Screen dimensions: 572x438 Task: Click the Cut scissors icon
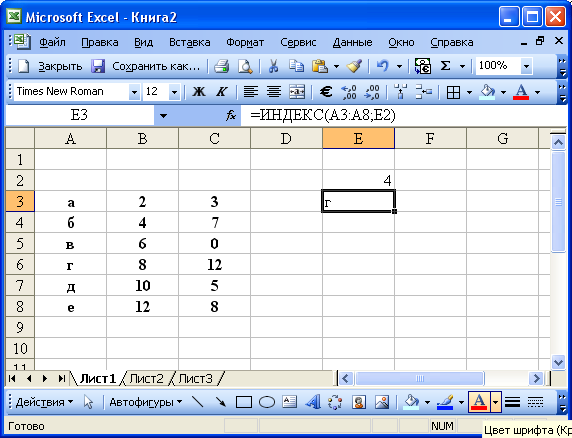[274, 66]
